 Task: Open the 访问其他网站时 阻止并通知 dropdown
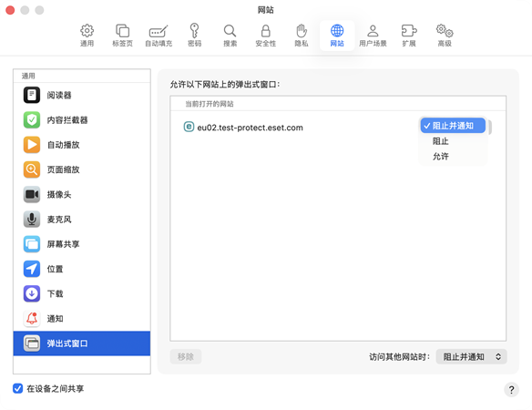coord(471,357)
